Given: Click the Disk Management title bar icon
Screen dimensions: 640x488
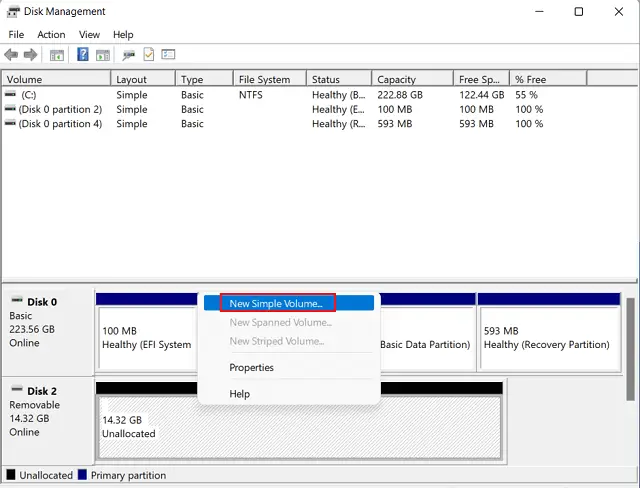Looking at the screenshot, I should [x=13, y=12].
